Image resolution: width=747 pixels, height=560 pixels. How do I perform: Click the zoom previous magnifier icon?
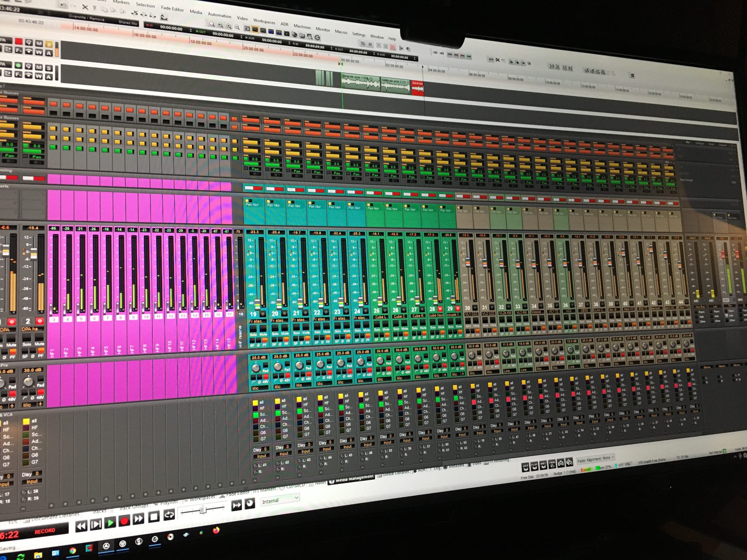coord(220,25)
